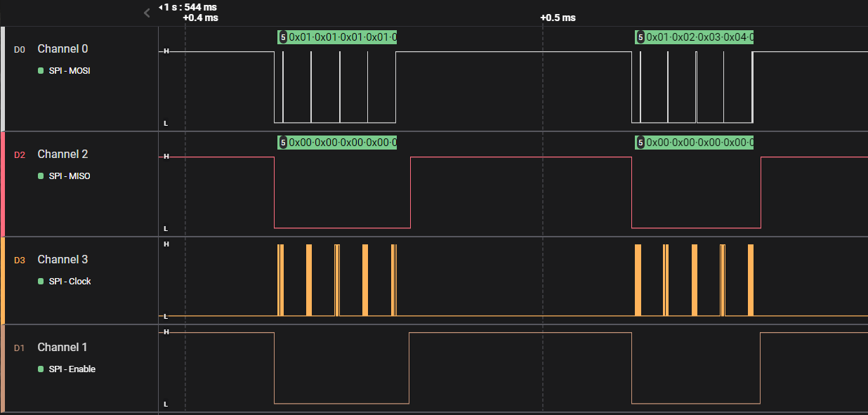The image size is (868, 415).
Task: Click the SPI - MOSI analyzer green dot
Action: (41, 71)
